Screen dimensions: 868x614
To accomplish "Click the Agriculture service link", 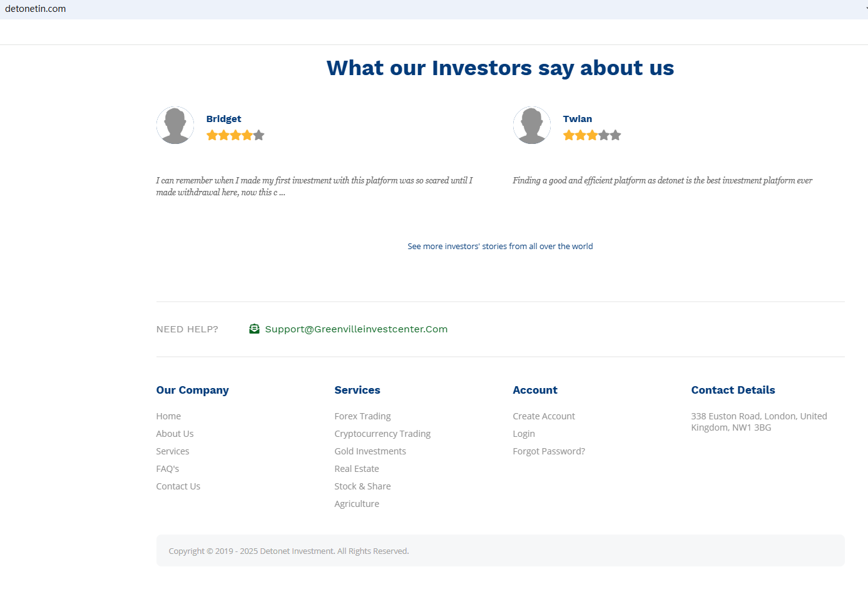I will [357, 504].
